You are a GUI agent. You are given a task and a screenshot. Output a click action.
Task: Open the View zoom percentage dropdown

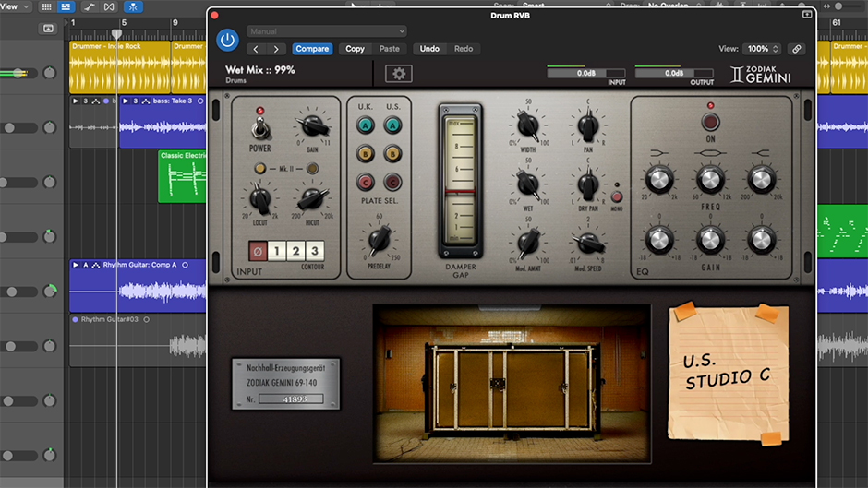pyautogui.click(x=763, y=49)
